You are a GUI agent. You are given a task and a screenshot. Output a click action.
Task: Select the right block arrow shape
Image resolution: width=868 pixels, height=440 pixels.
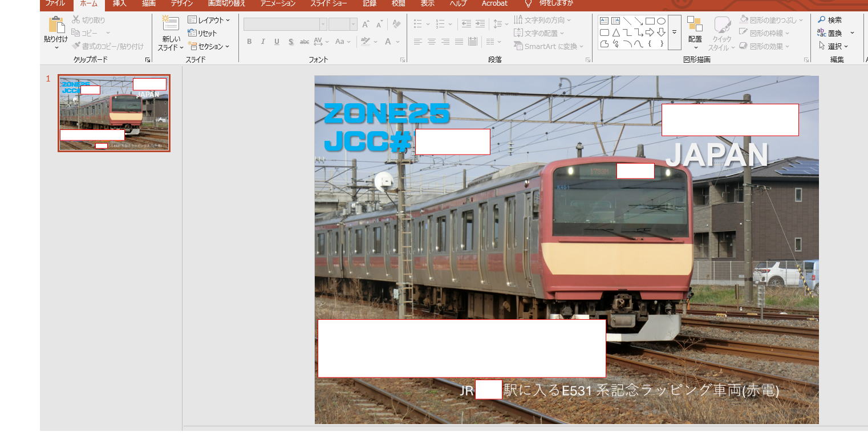point(650,32)
